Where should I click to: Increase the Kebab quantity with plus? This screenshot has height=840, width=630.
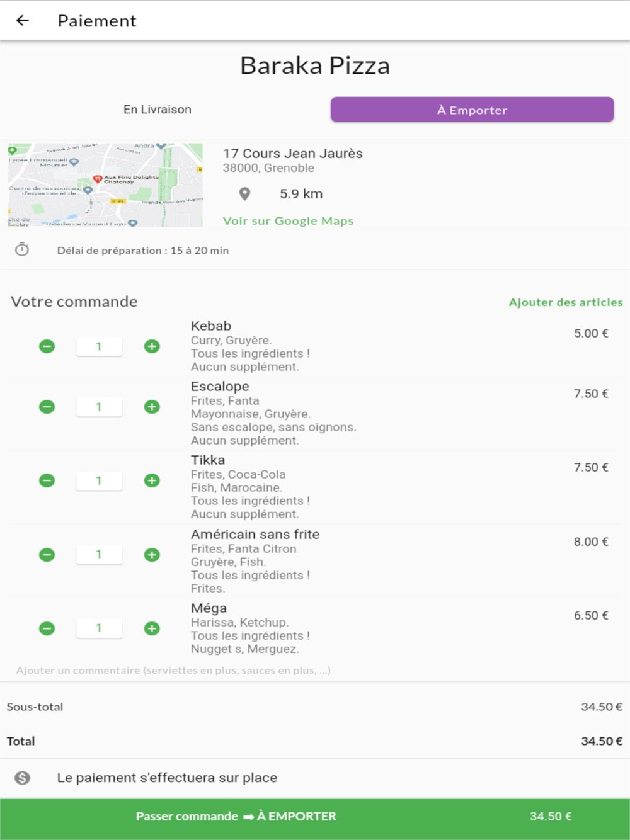click(152, 346)
